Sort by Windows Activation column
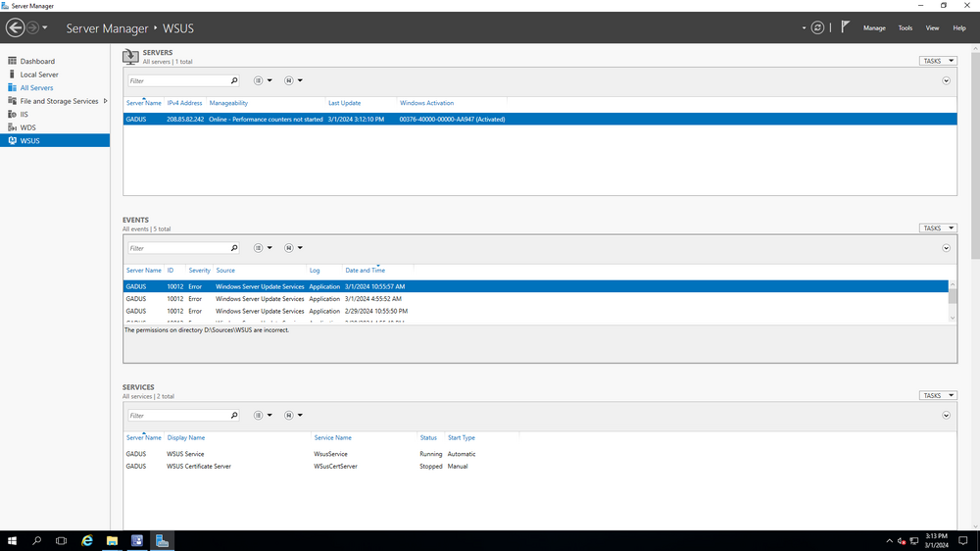 click(x=427, y=103)
